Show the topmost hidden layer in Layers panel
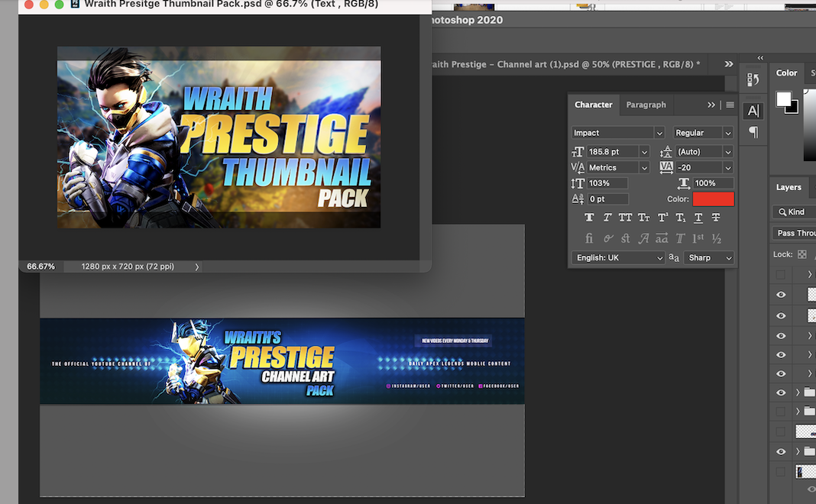Screen dimensions: 816x504 point(781,274)
